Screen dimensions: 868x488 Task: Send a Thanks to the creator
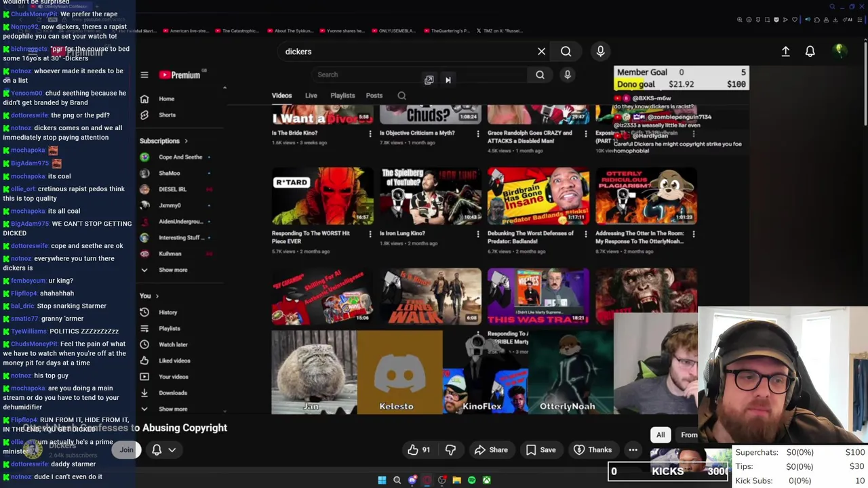(593, 450)
